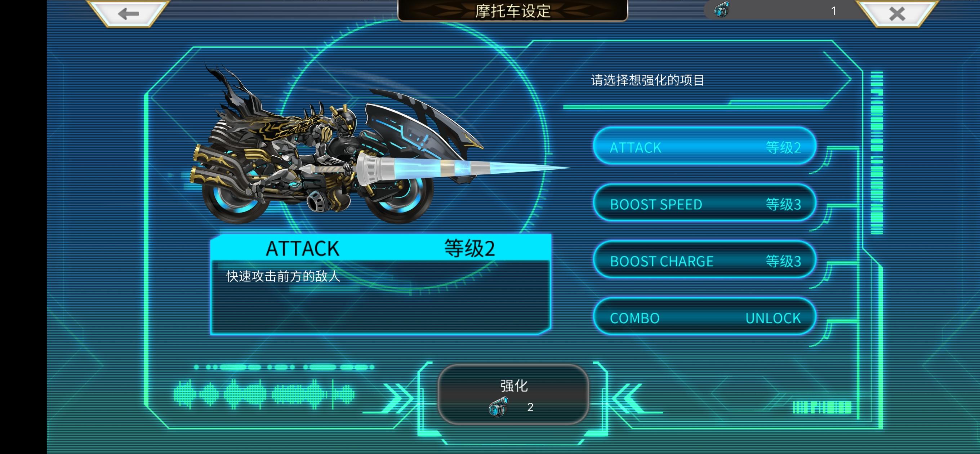Viewport: 980px width, 454px height.
Task: Select the BOOST SPEED upgrade option
Action: tap(705, 203)
